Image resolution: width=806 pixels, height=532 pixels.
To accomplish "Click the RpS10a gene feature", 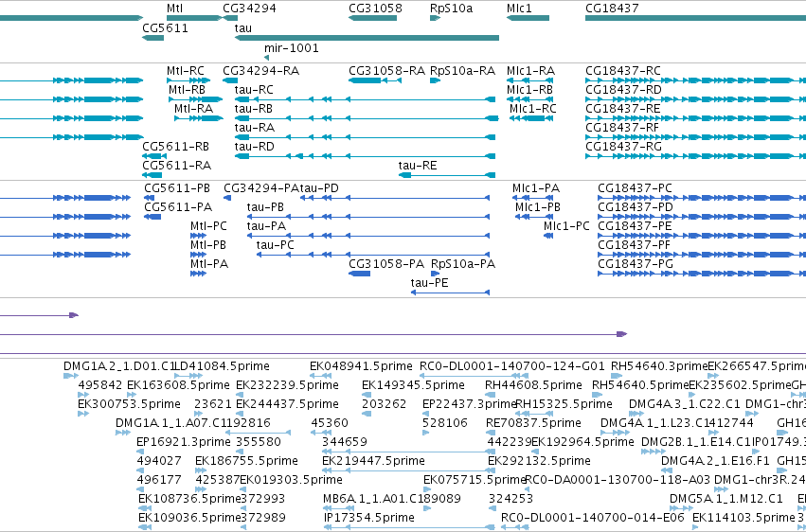I will (436, 18).
